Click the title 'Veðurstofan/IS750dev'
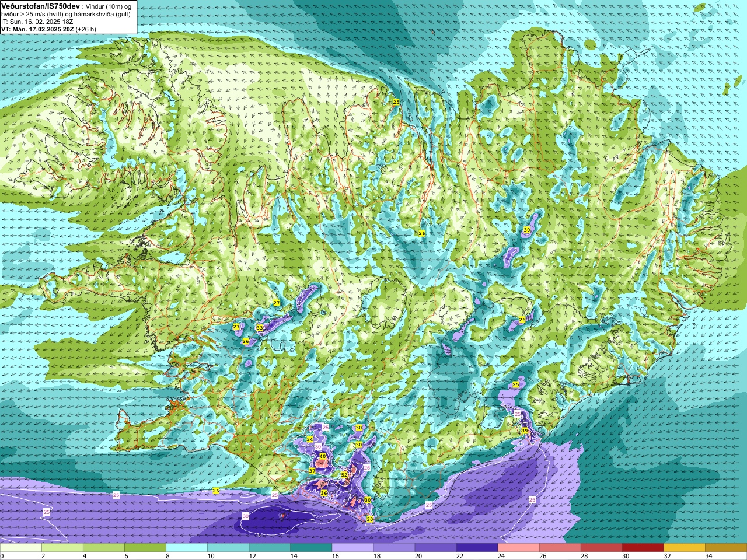The width and height of the screenshot is (747, 560). tap(40, 5)
